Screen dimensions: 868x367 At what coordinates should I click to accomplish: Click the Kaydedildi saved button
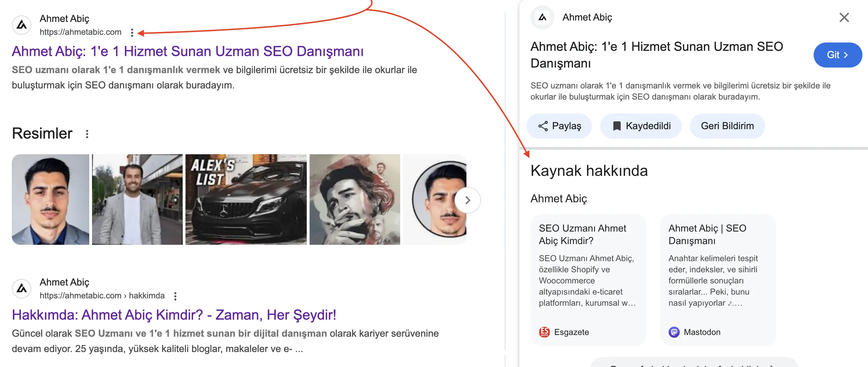point(641,126)
